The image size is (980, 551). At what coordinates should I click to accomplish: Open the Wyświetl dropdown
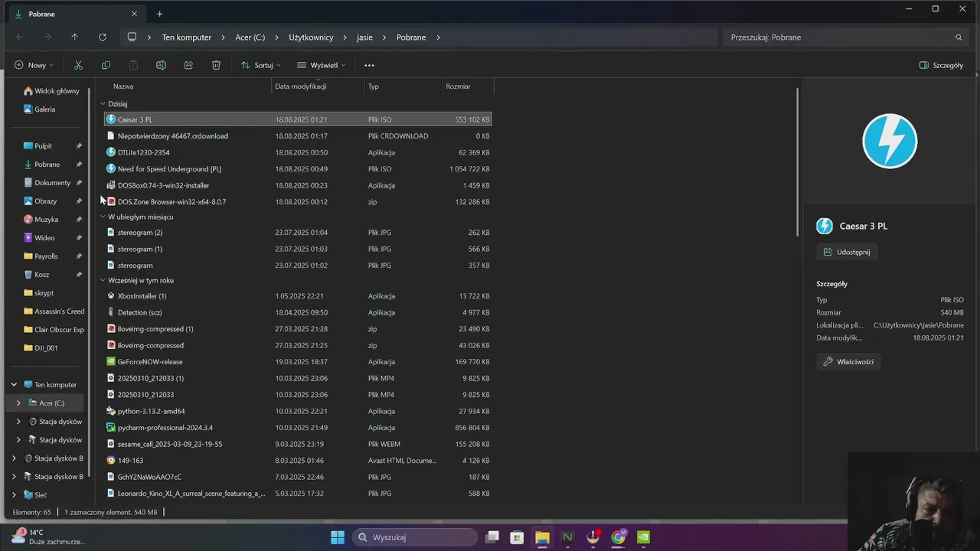[x=322, y=65]
